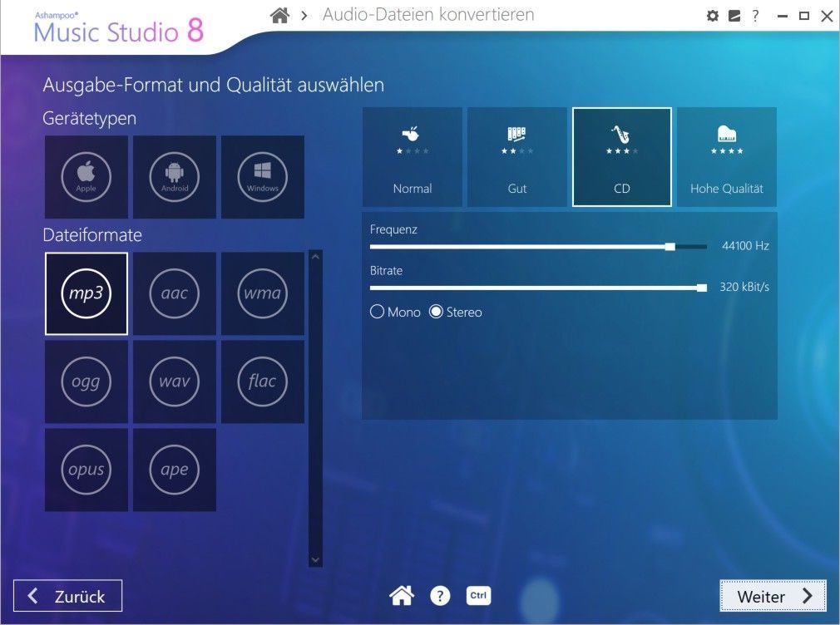This screenshot has width=840, height=625.
Task: Open settings gear in the title bar
Action: pyautogui.click(x=712, y=16)
